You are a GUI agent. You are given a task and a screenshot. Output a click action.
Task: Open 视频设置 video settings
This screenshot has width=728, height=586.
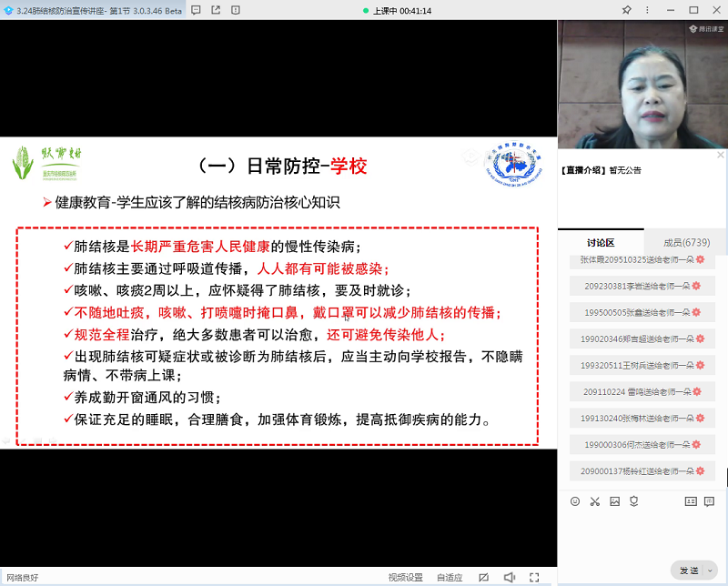[405, 577]
